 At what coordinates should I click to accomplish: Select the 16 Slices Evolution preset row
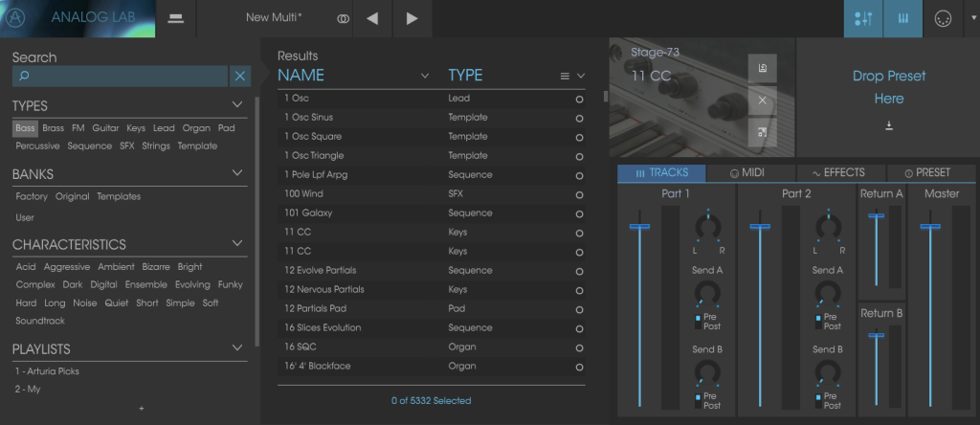click(x=432, y=328)
